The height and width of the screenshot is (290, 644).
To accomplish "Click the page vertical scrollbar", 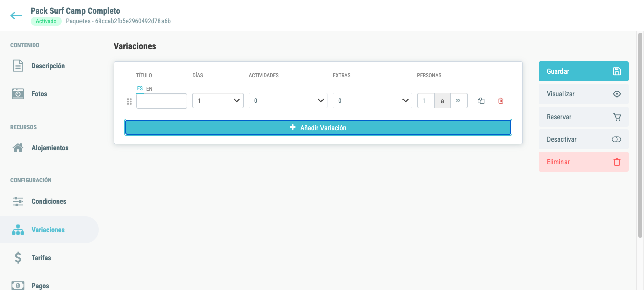I will (x=640, y=136).
